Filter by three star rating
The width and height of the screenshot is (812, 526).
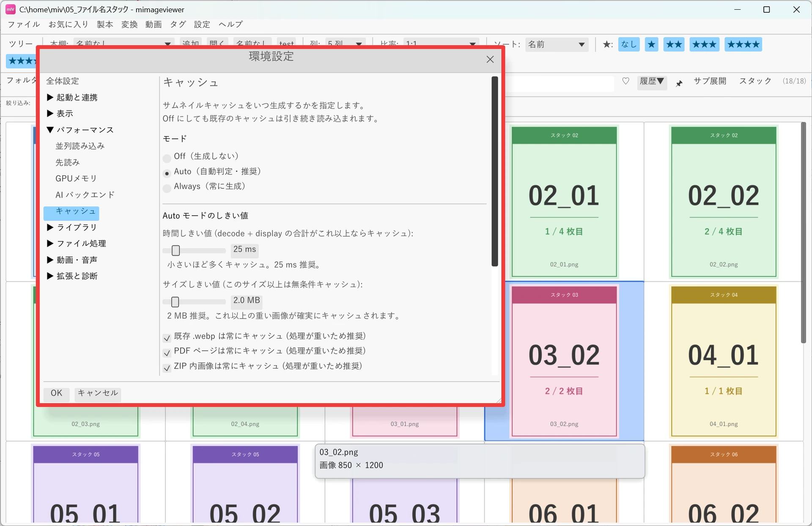tap(704, 44)
